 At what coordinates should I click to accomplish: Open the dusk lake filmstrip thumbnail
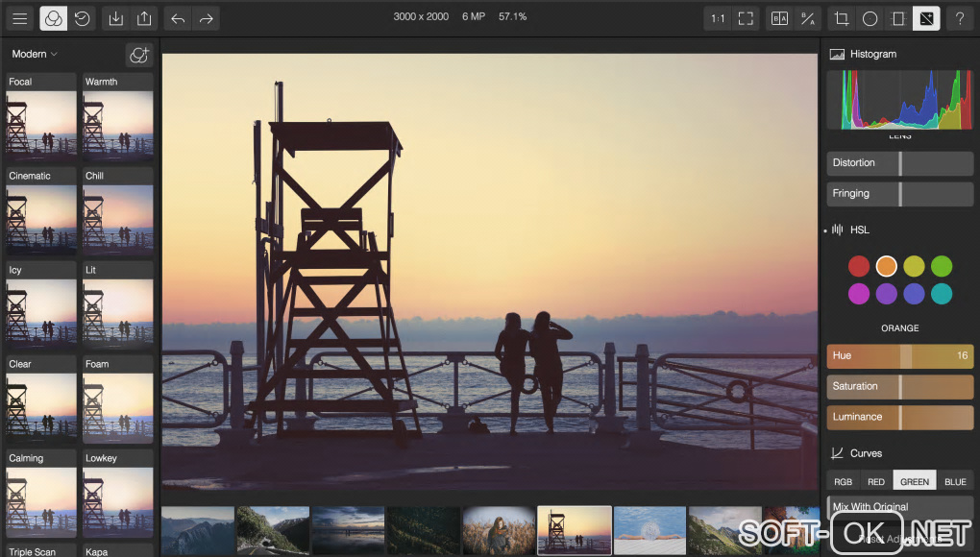pos(348,530)
